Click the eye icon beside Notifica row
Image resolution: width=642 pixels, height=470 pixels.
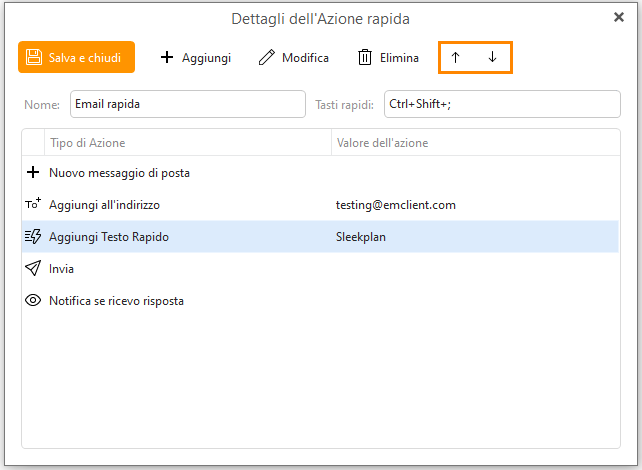[x=33, y=300]
